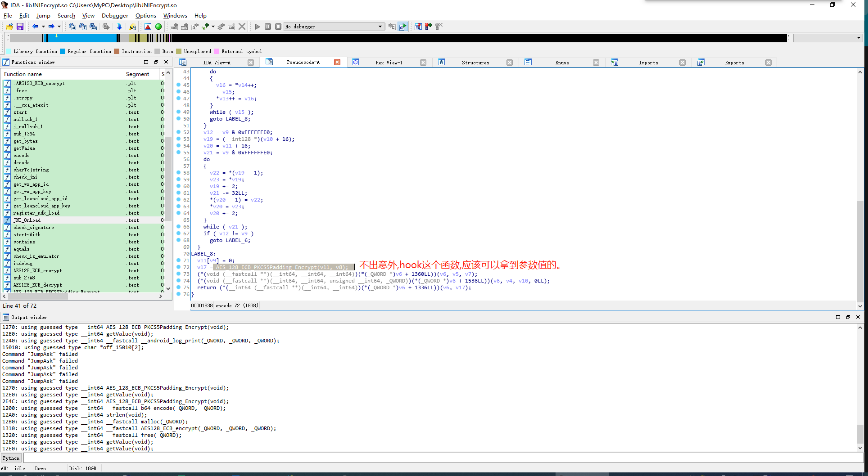
Task: Click pseudocode scrollbar down arrow
Action: pyautogui.click(x=860, y=306)
